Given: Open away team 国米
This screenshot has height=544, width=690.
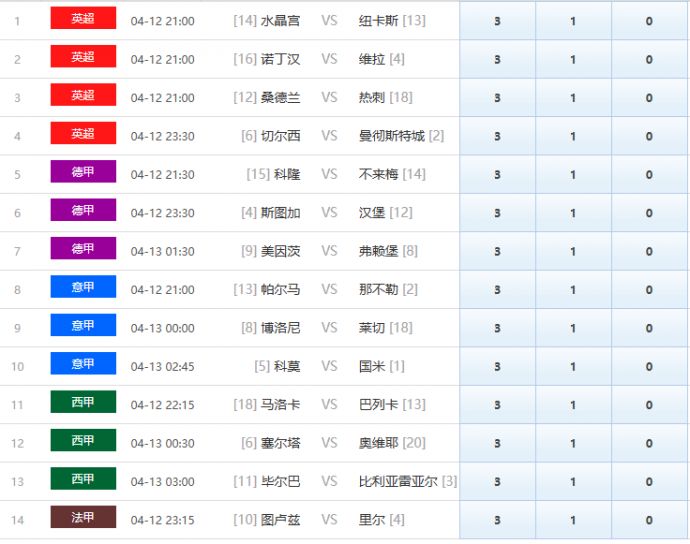Looking at the screenshot, I should [372, 366].
